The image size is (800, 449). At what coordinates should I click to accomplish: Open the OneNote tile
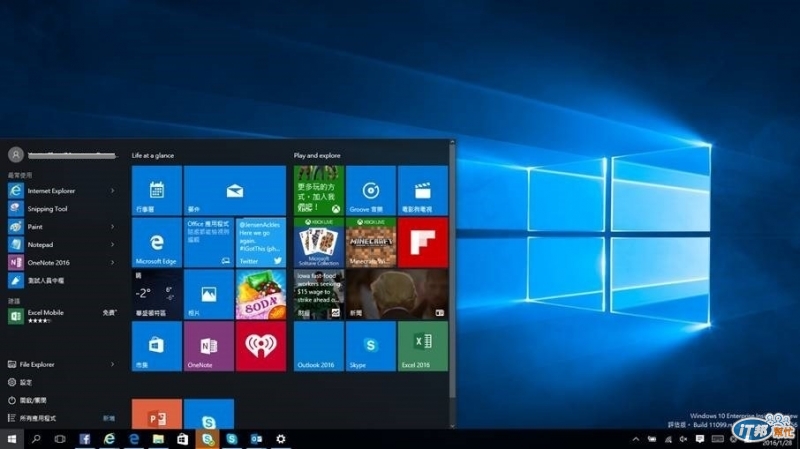point(209,346)
